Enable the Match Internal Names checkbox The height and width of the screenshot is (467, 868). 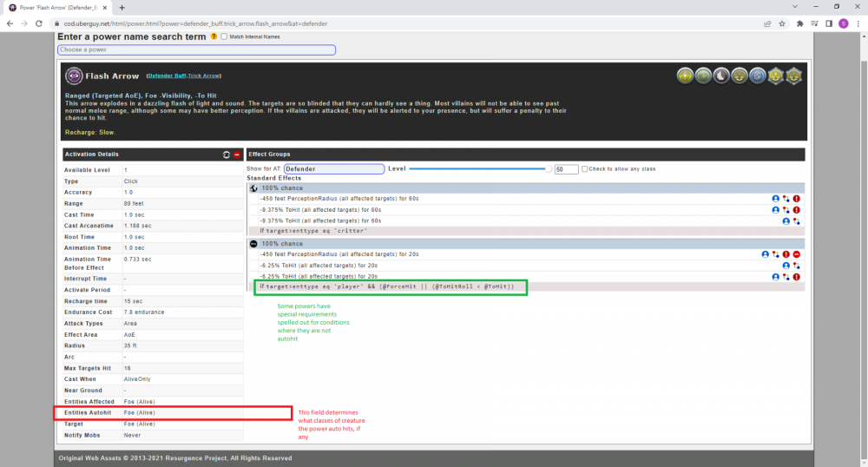(x=224, y=36)
